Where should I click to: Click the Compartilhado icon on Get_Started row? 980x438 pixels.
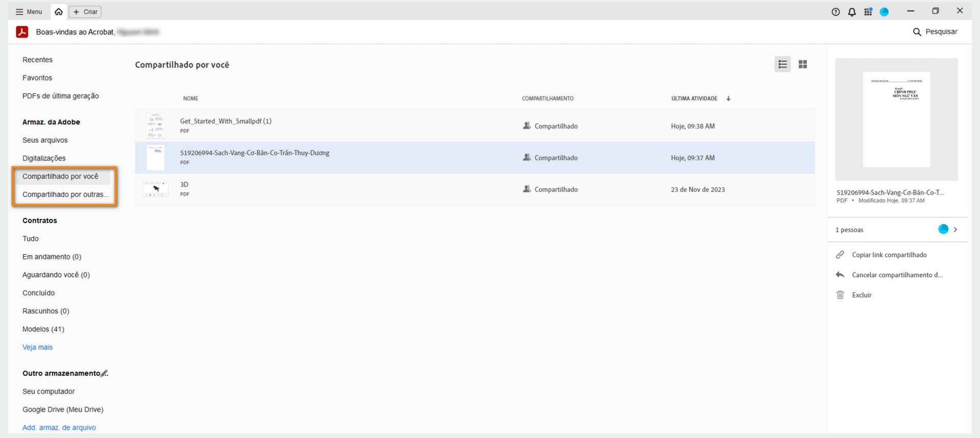[527, 126]
